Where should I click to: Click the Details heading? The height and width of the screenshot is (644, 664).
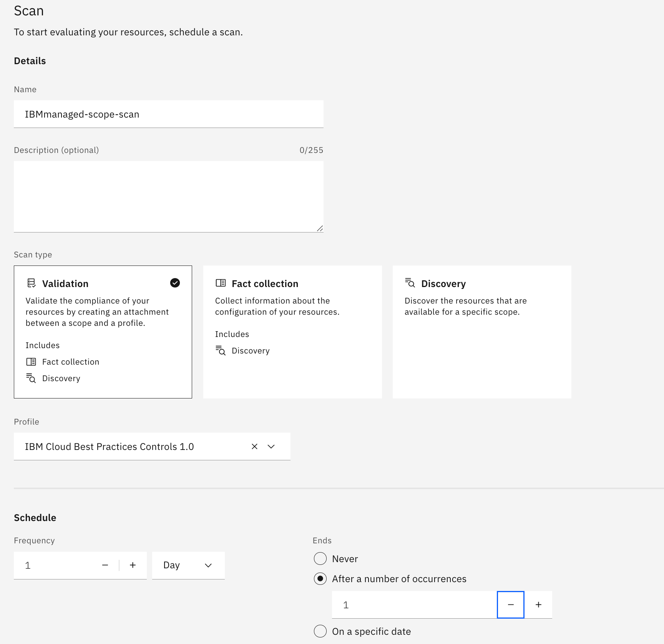pyautogui.click(x=30, y=61)
